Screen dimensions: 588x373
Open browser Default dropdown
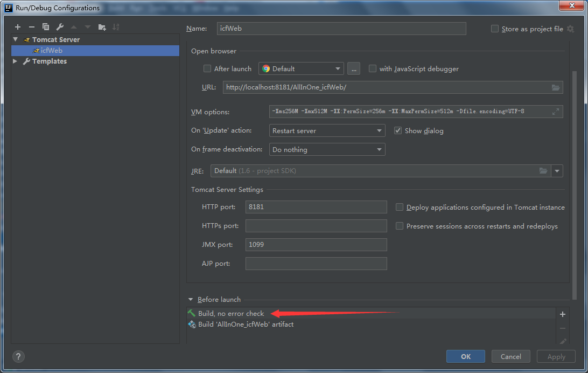[x=301, y=68]
